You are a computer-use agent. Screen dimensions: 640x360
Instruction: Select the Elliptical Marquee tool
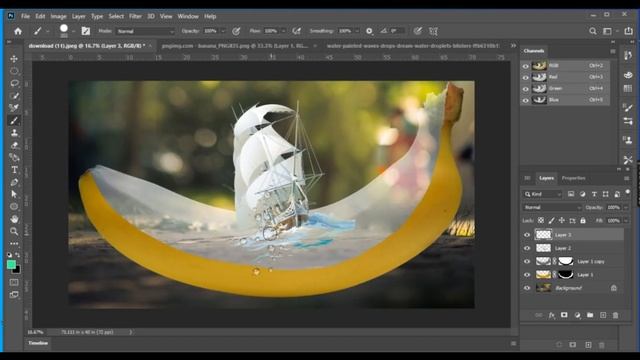(x=14, y=71)
